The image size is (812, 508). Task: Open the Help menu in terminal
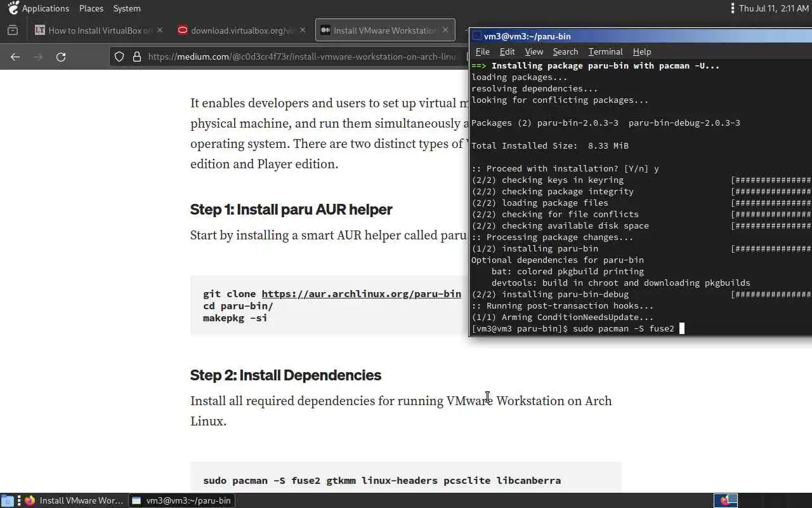[x=642, y=51]
